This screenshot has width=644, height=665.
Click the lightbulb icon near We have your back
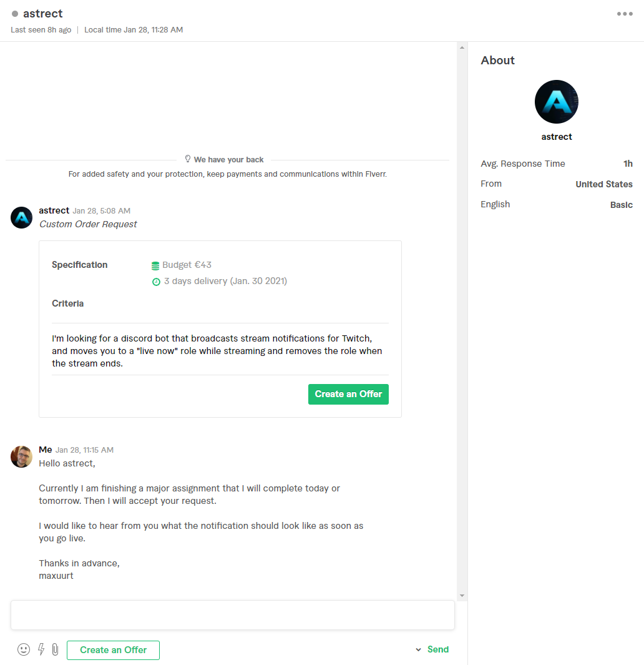pyautogui.click(x=188, y=159)
